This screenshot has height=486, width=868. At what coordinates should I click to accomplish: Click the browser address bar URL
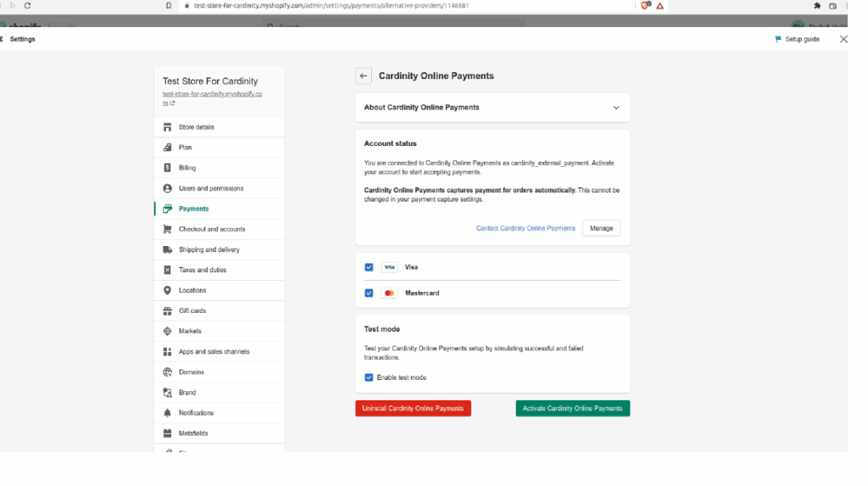(331, 5)
